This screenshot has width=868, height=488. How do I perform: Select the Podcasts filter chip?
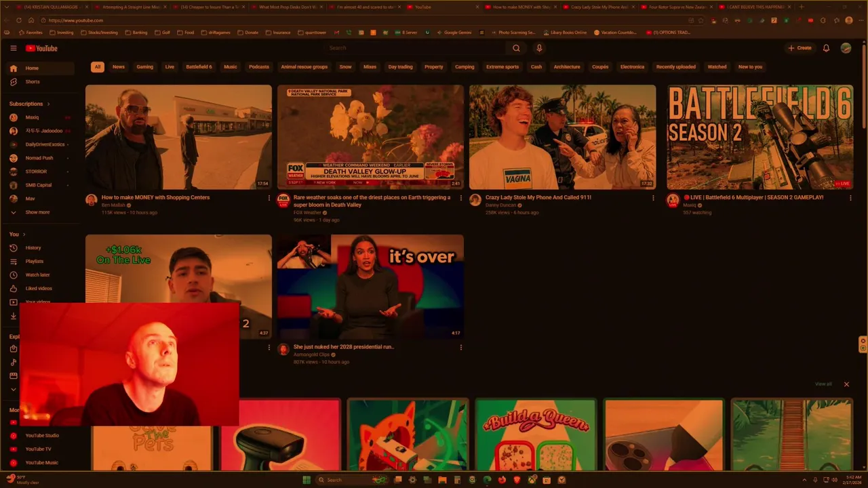[259, 67]
